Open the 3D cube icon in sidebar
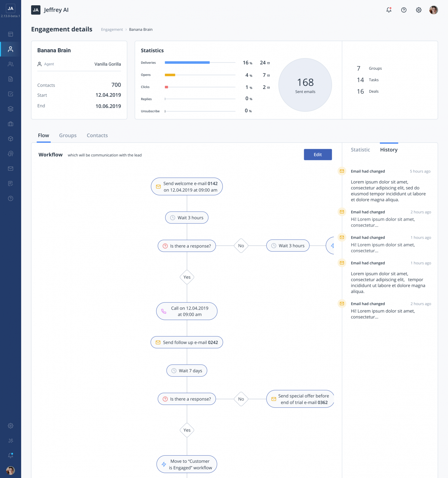 point(11,139)
